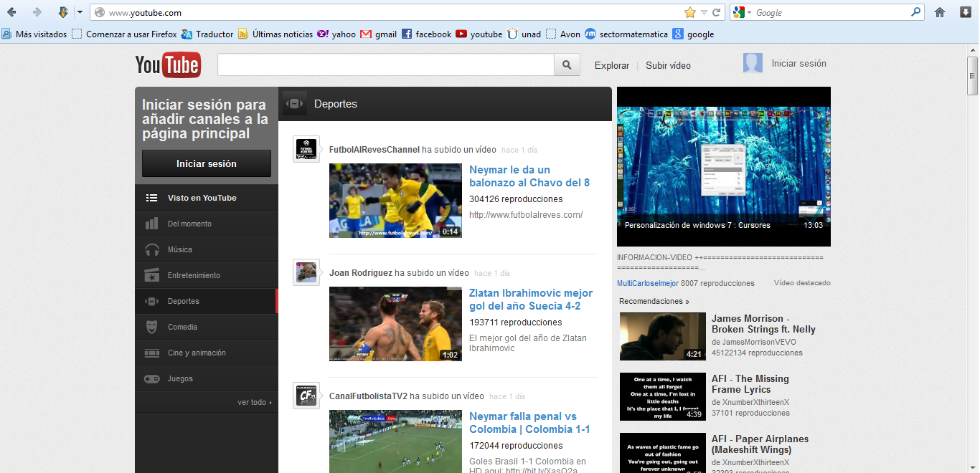Click the Iniciar sesión link at top right
Image resolution: width=980 pixels, height=473 pixels.
pos(798,63)
